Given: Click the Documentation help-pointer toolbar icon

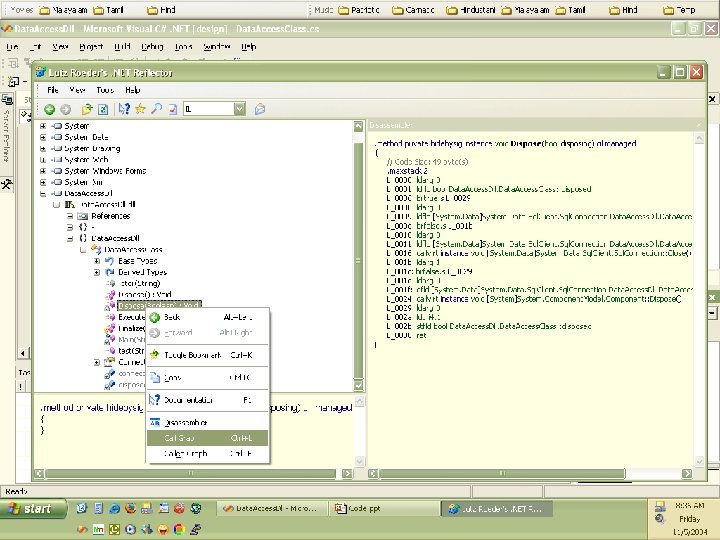Looking at the screenshot, I should tap(125, 109).
